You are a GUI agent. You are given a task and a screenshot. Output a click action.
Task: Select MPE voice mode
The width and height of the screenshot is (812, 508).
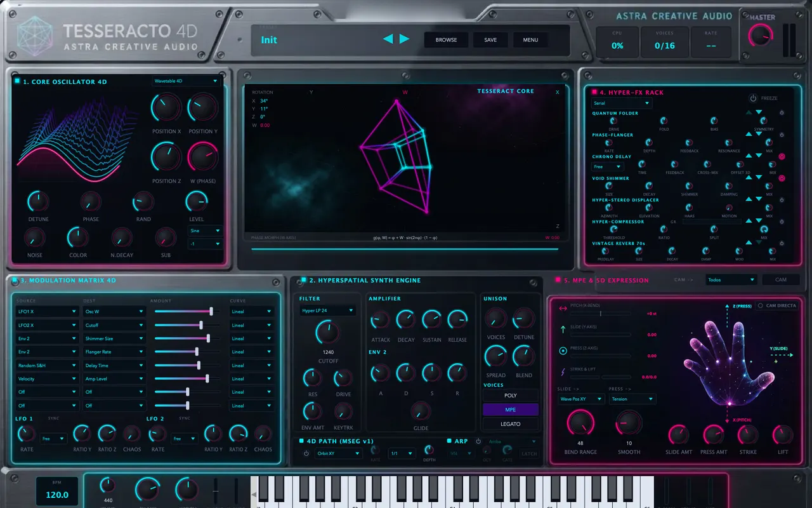pyautogui.click(x=510, y=410)
